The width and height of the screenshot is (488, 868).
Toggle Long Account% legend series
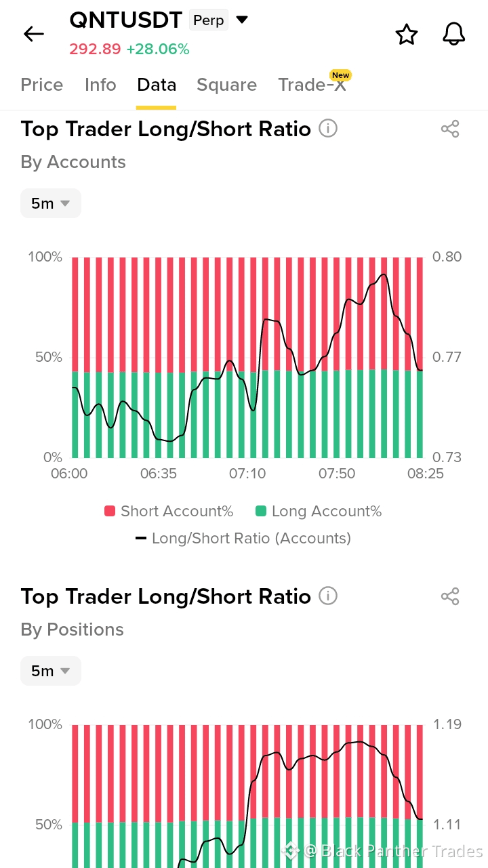click(318, 512)
